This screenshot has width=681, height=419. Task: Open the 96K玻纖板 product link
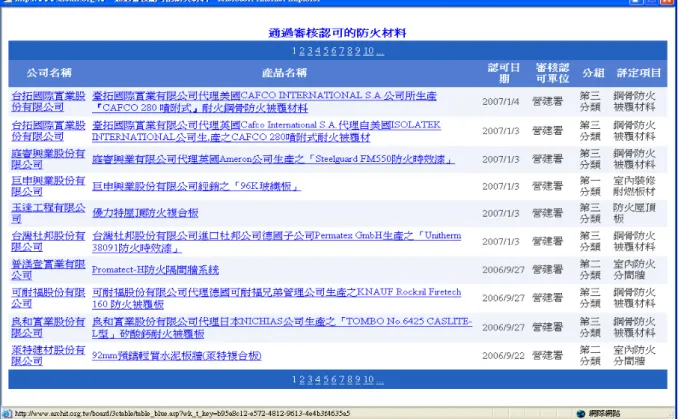[196, 186]
